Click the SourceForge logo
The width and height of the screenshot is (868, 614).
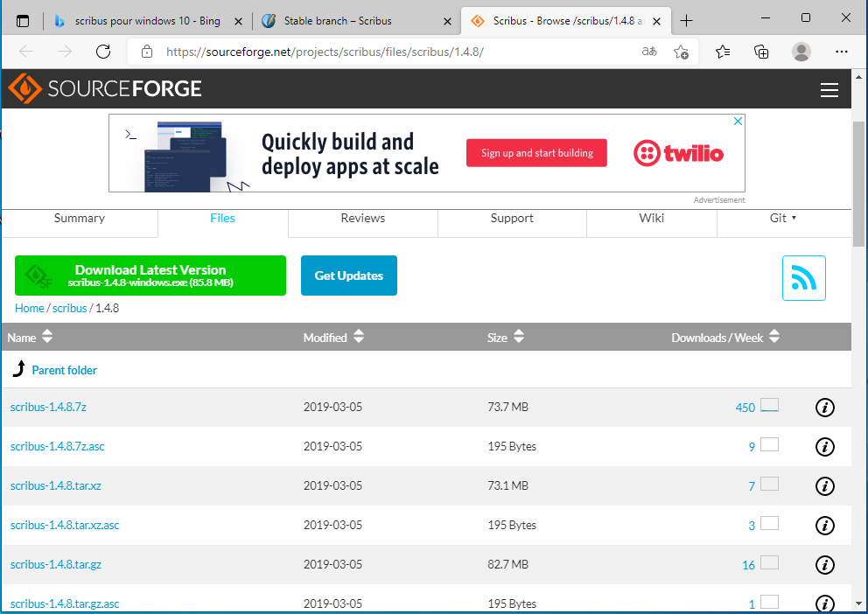(x=105, y=88)
